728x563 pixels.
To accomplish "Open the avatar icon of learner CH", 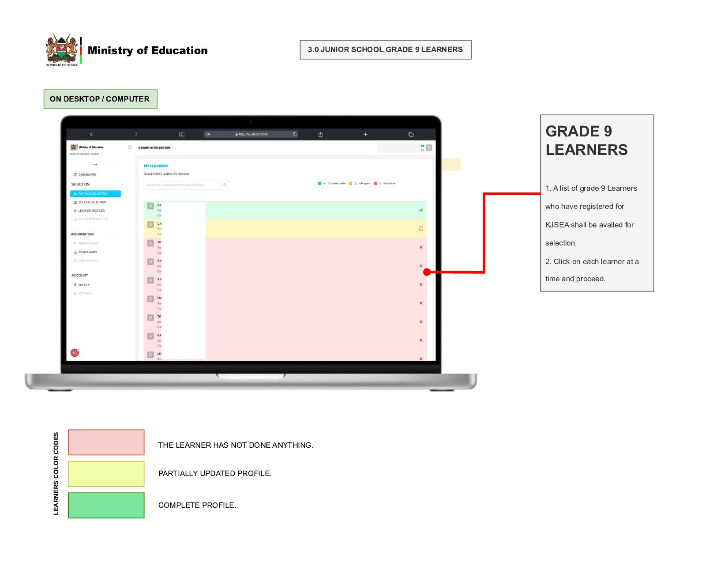I will tap(150, 224).
